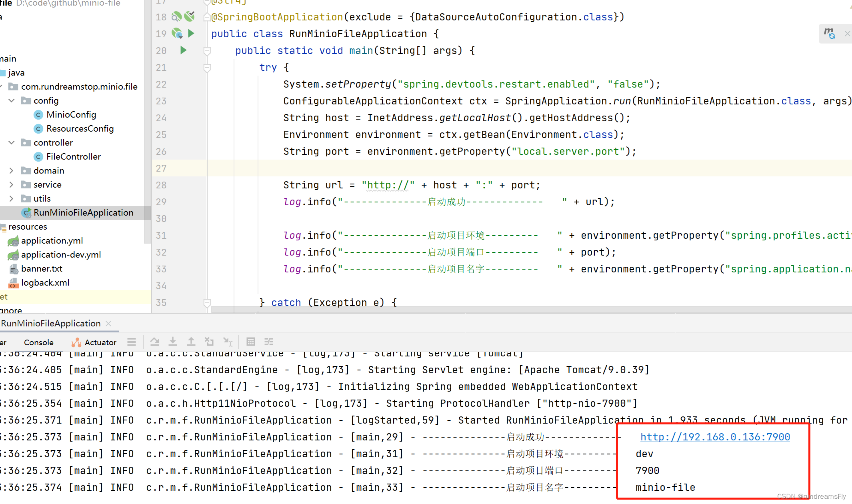852x504 pixels.
Task: Open application-dev.yml from resources
Action: point(61,255)
